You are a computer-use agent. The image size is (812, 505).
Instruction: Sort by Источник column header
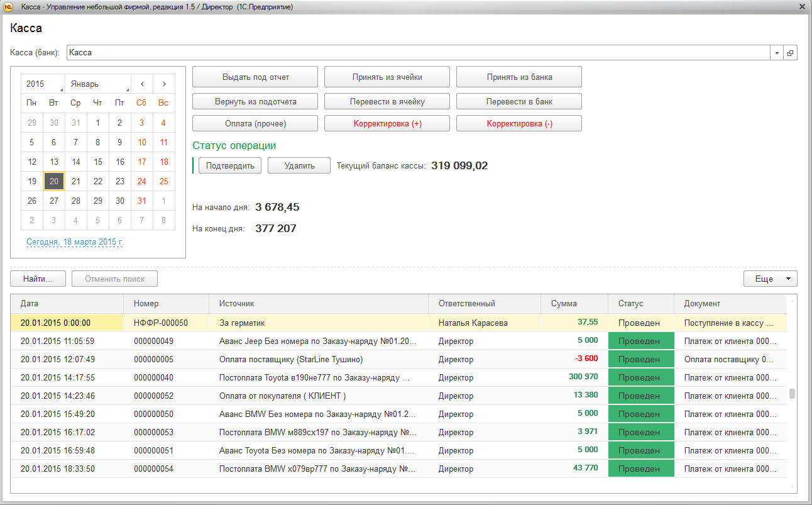pyautogui.click(x=319, y=304)
